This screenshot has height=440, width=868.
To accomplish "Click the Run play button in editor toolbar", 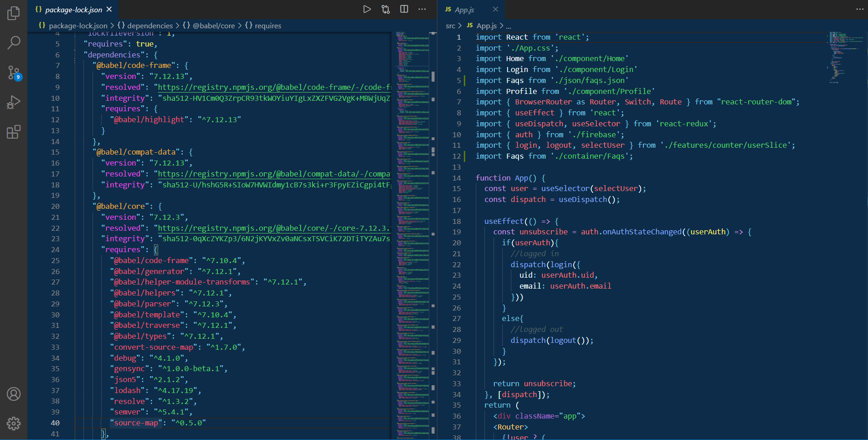I will [x=367, y=9].
